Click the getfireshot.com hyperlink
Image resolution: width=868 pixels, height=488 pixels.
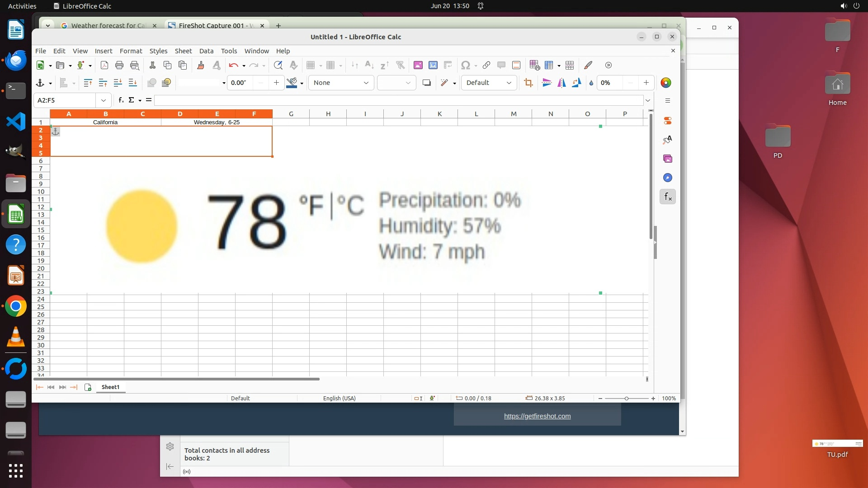tap(537, 416)
